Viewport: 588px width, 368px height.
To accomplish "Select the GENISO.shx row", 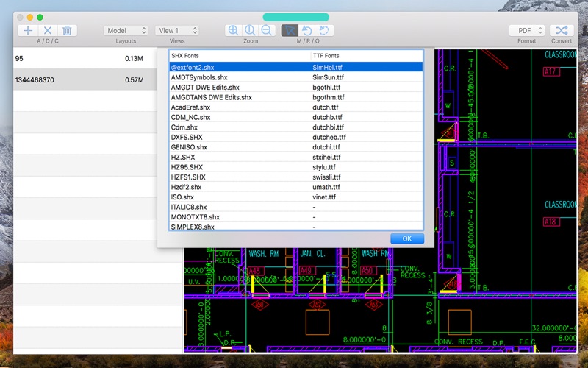I will click(296, 147).
